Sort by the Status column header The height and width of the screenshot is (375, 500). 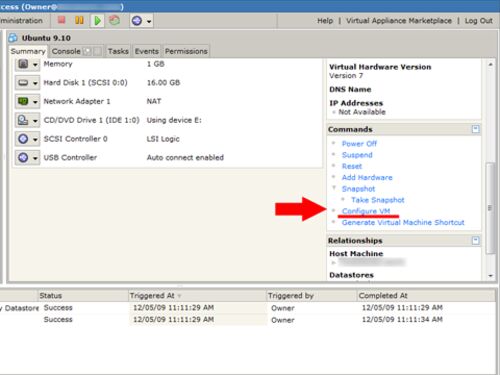coord(83,296)
